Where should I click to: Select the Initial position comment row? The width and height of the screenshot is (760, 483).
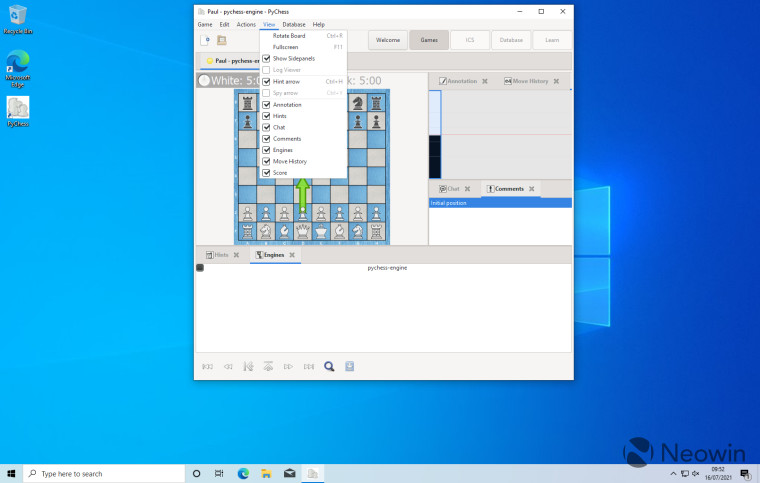pyautogui.click(x=500, y=203)
